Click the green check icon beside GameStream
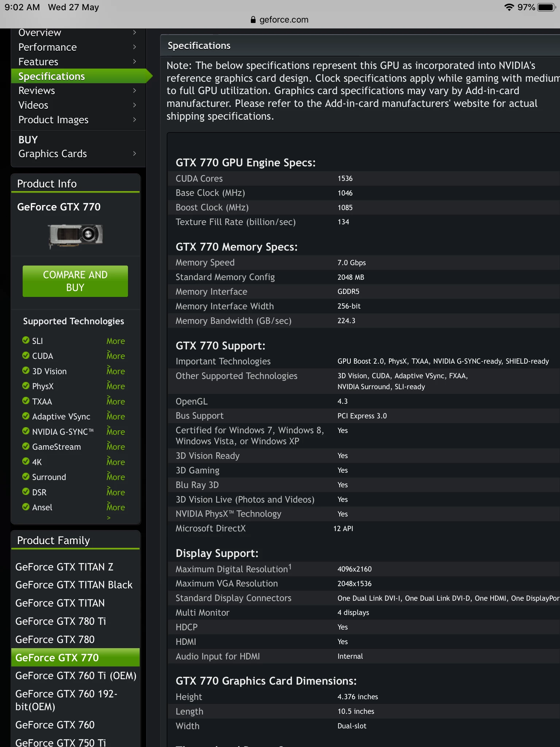This screenshot has width=560, height=747. click(26, 446)
